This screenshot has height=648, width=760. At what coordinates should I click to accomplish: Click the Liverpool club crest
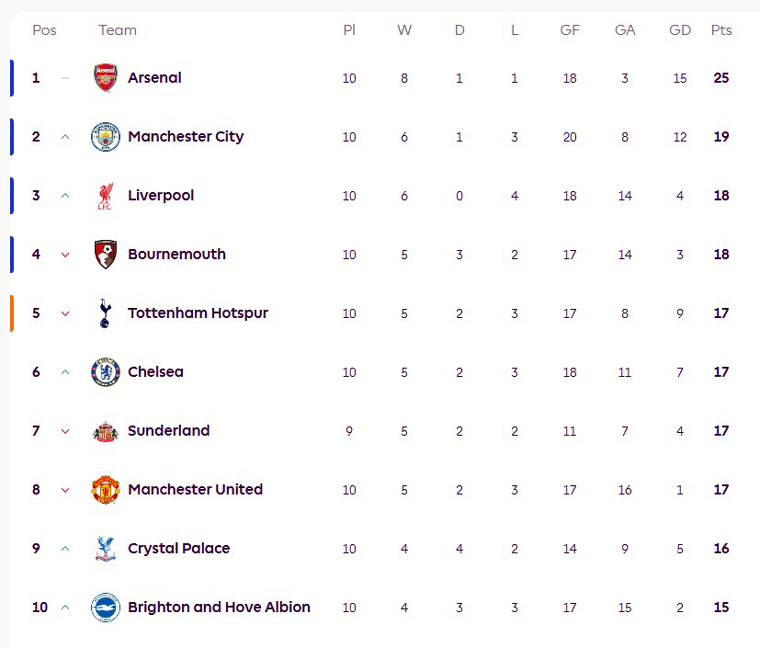(105, 196)
